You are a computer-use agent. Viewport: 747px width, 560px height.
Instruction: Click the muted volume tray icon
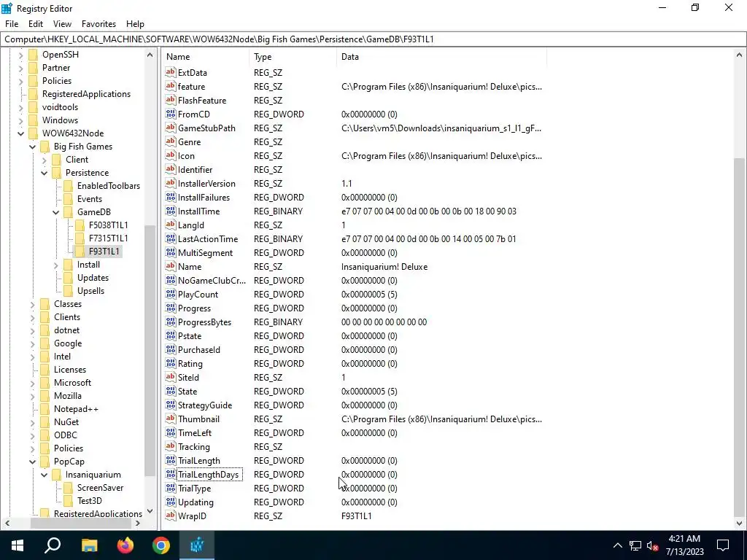coord(653,545)
